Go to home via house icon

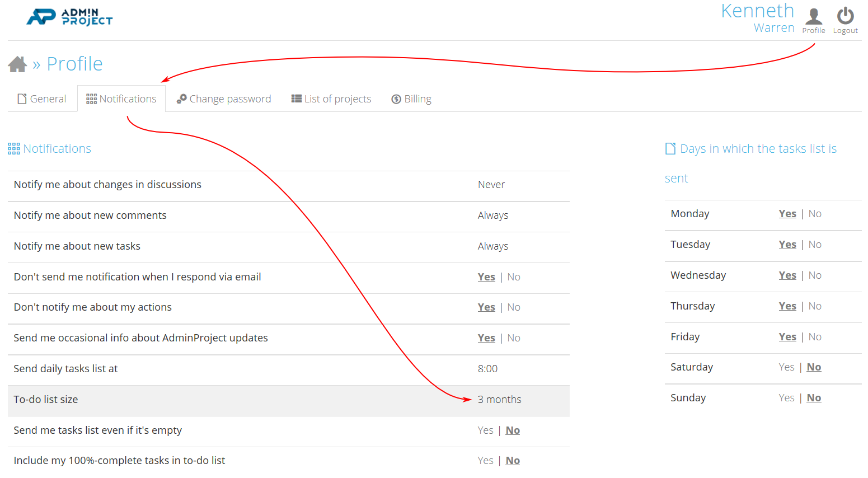pos(17,64)
